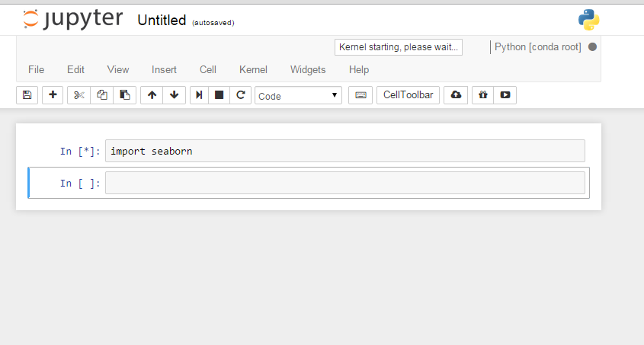
Task: Cut the selected cell
Action: coord(78,95)
